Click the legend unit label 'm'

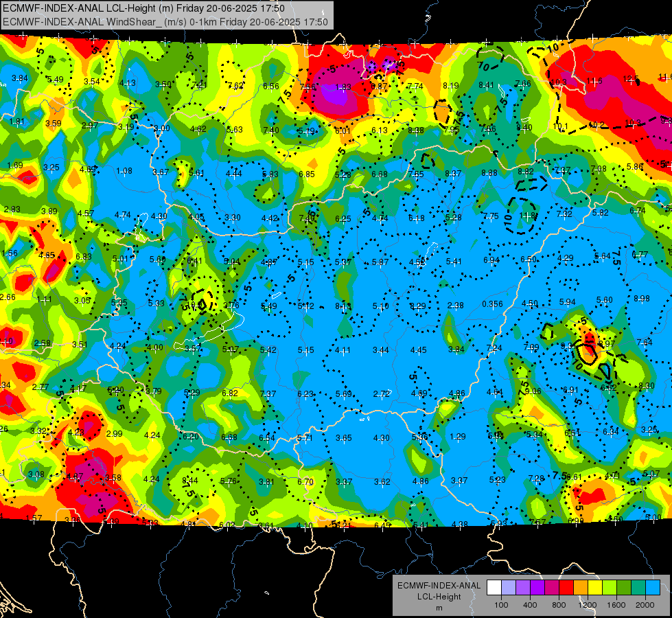coord(439,608)
